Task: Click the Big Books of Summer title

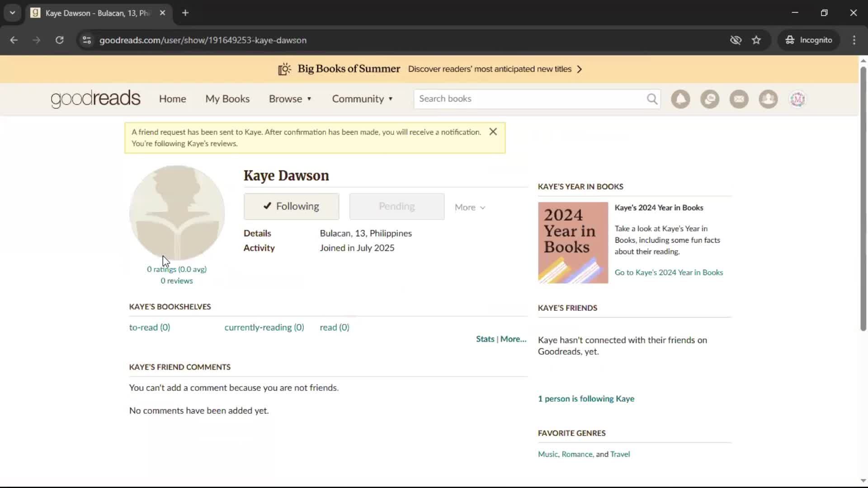Action: coord(349,69)
